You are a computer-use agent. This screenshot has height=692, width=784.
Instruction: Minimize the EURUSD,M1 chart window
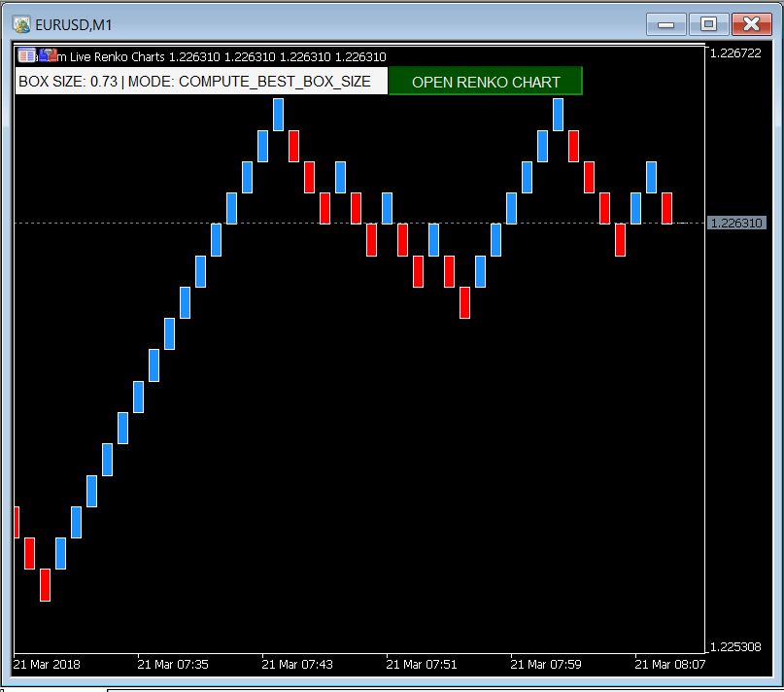(x=665, y=24)
